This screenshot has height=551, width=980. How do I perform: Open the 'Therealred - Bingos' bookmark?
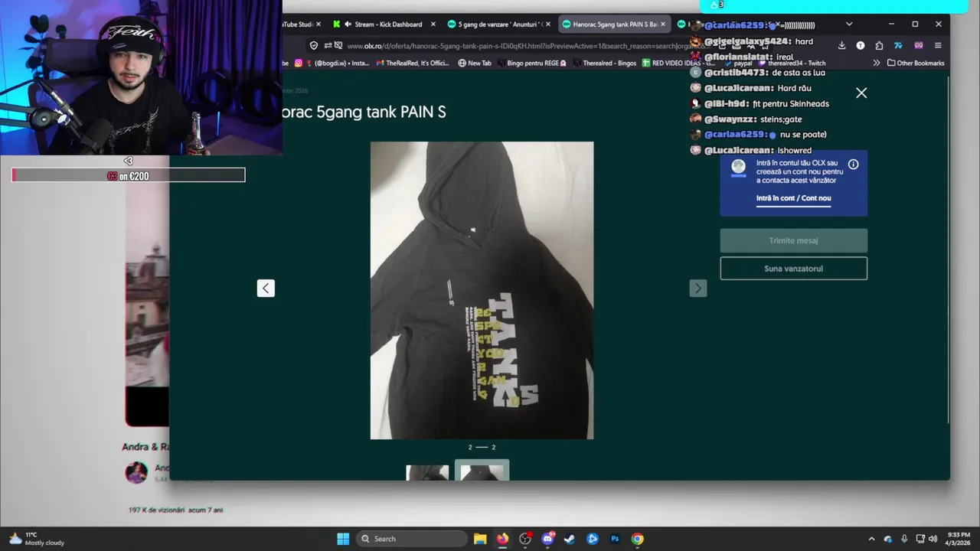[x=604, y=64]
